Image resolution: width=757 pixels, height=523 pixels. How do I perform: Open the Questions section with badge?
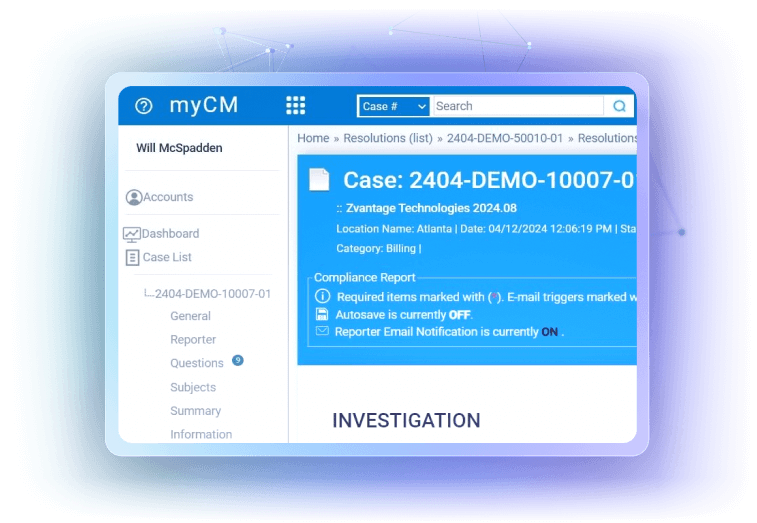197,363
